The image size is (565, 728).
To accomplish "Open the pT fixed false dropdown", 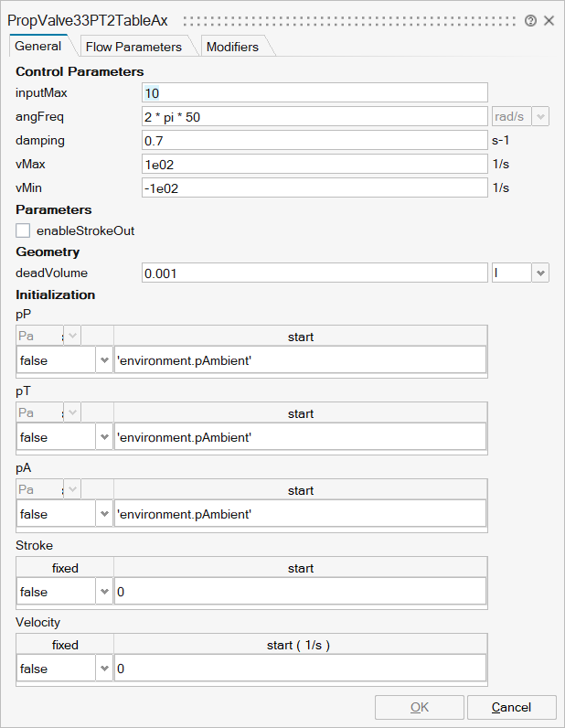I will point(103,437).
